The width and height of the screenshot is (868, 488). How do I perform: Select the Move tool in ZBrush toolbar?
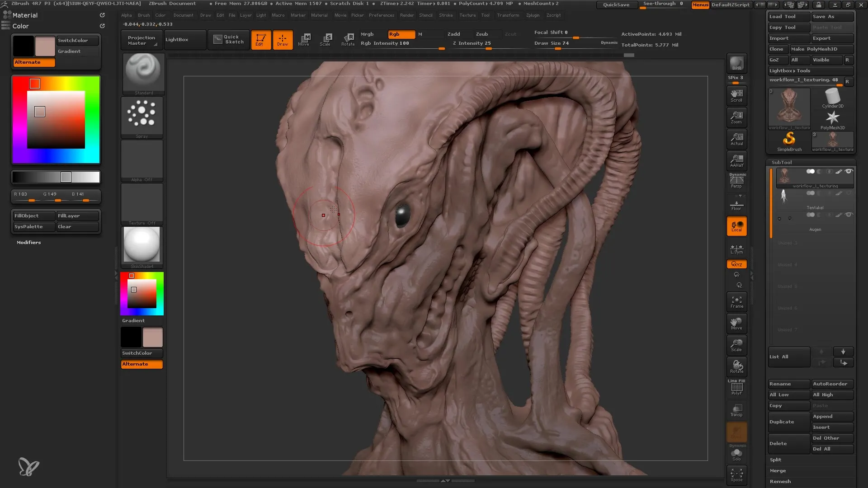pos(303,39)
